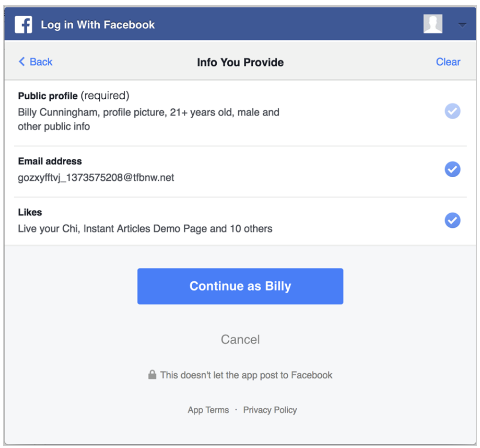Viewport: 480px width, 448px height.
Task: Click the padlock icon near the disclaimer text
Action: (x=152, y=375)
